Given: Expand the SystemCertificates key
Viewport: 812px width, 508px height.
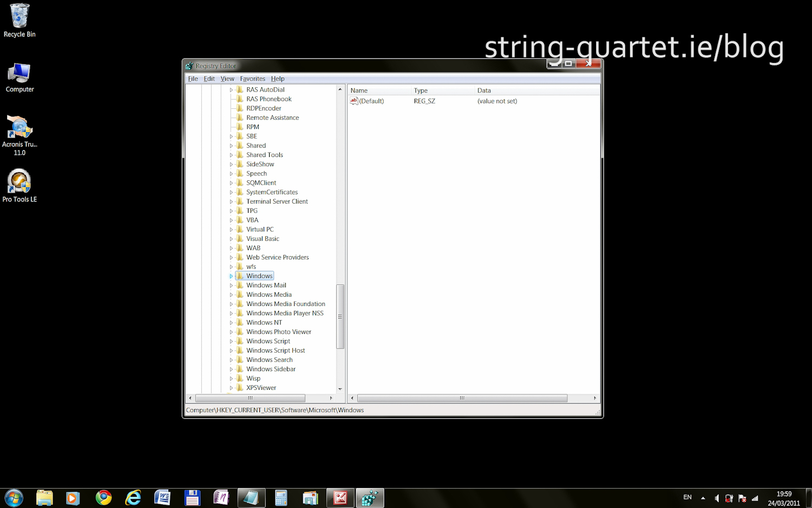Looking at the screenshot, I should [231, 192].
